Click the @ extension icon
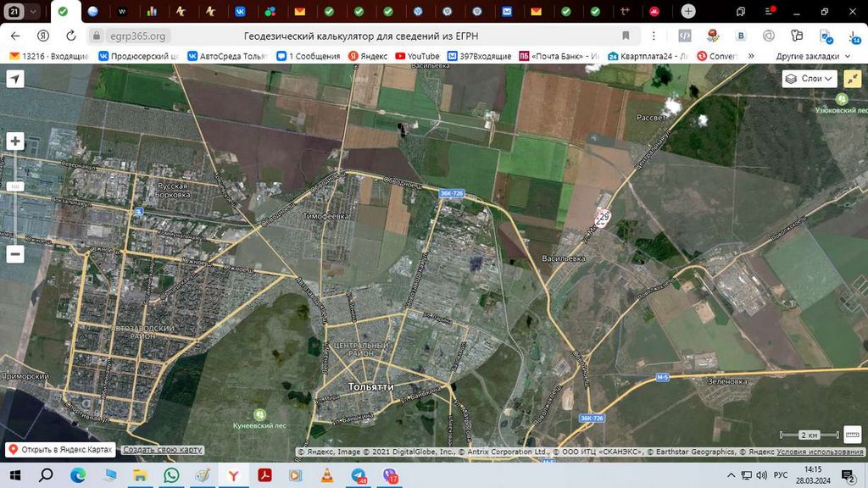 click(x=768, y=36)
